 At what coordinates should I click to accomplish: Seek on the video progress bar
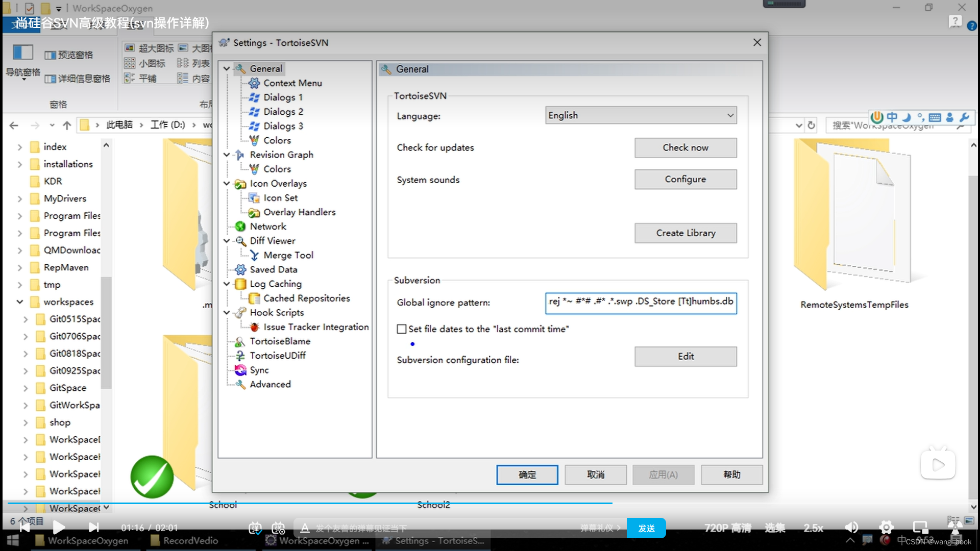coord(490,503)
